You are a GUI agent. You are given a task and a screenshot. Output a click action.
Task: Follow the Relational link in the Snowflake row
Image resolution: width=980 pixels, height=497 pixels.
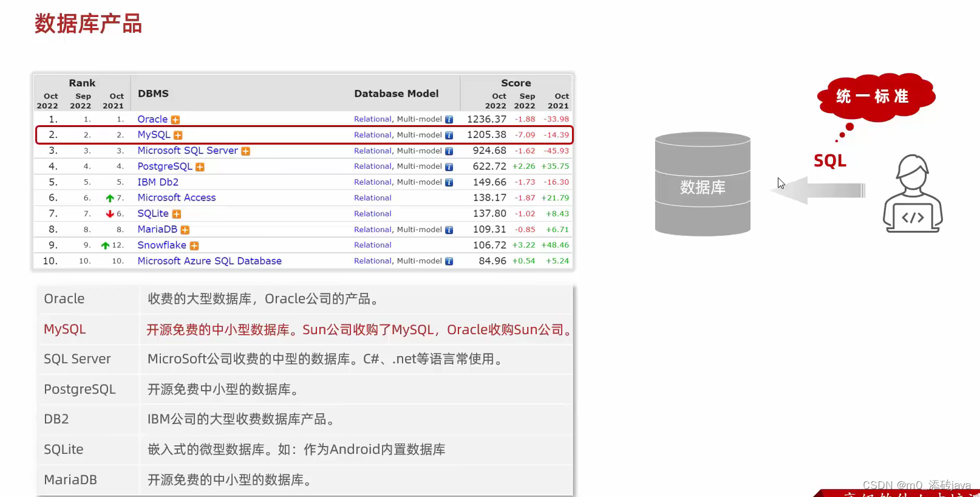tap(373, 245)
